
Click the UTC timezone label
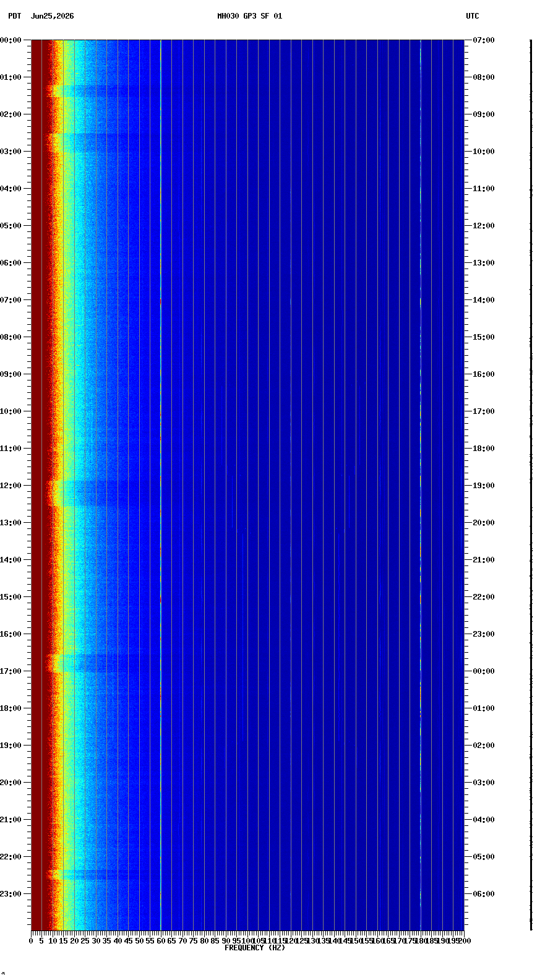click(473, 16)
